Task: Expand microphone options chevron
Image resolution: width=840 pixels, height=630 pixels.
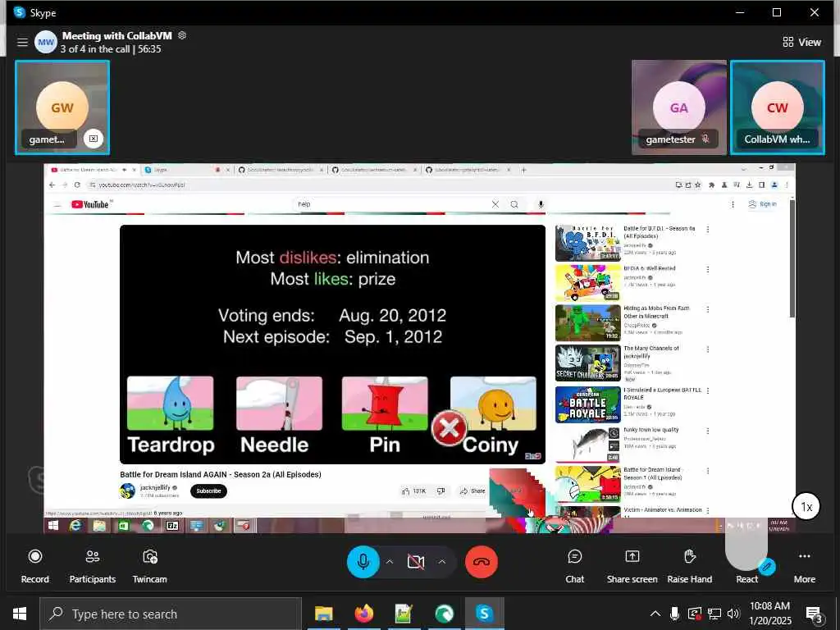Action: pos(390,561)
